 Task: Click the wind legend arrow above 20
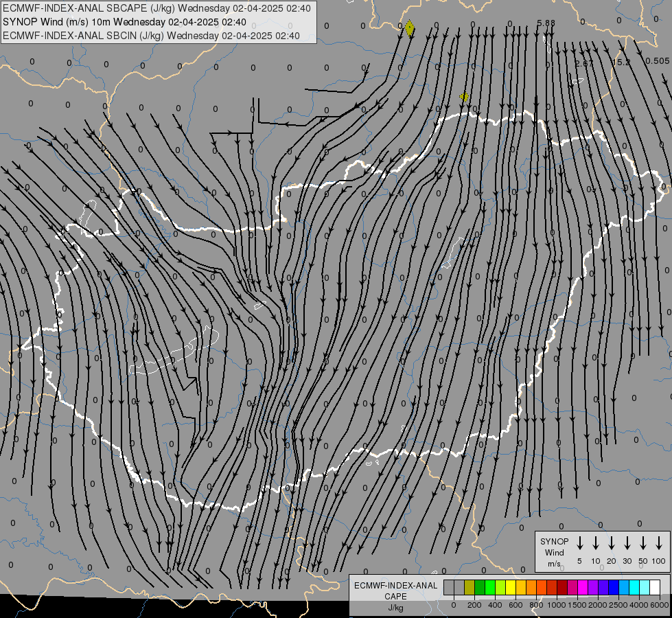click(611, 542)
